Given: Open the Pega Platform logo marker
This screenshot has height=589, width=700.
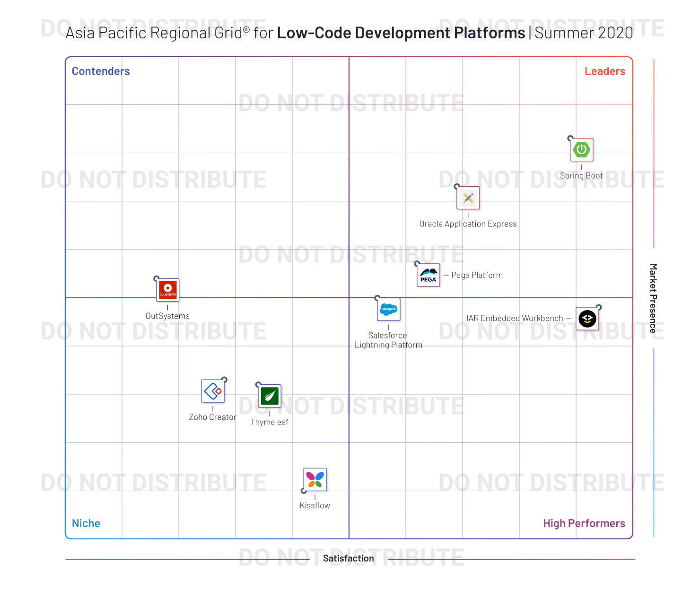Looking at the screenshot, I should (428, 274).
